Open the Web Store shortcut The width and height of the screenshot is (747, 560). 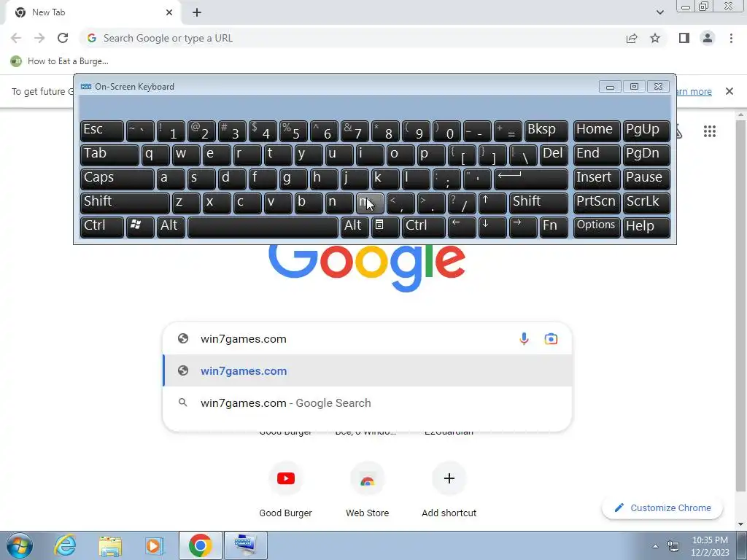pyautogui.click(x=368, y=491)
